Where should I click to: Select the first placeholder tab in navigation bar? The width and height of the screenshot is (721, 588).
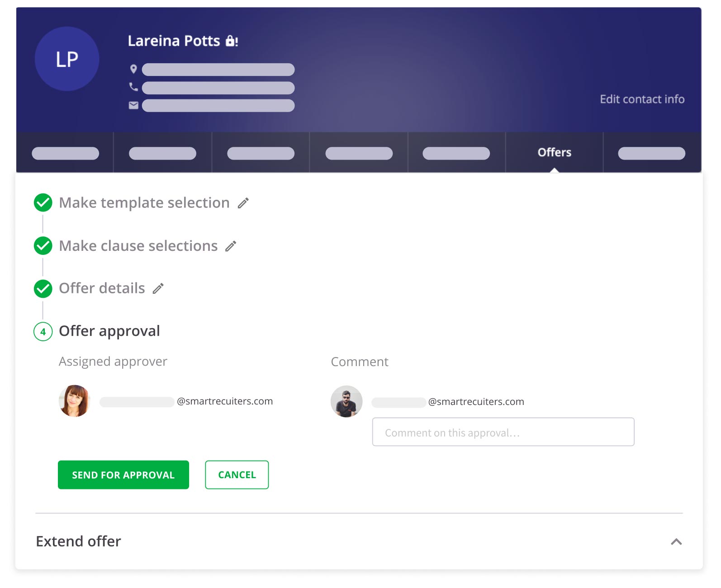tap(65, 153)
